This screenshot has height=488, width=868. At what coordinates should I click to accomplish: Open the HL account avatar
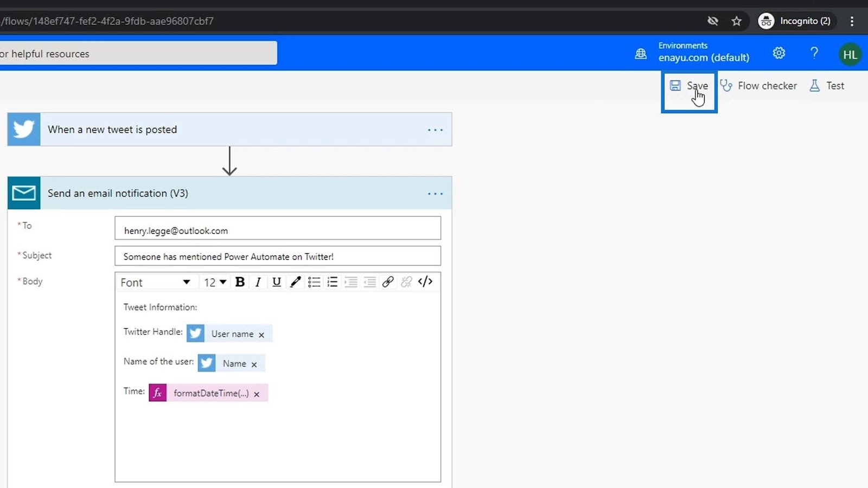click(x=850, y=54)
